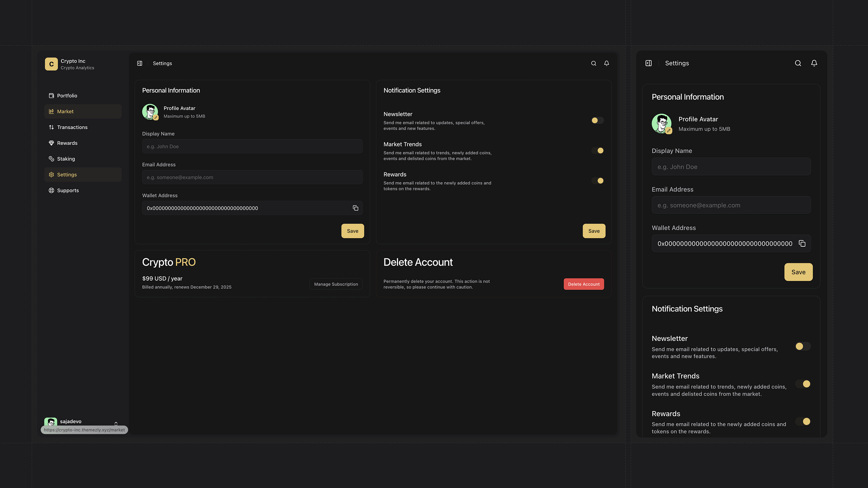This screenshot has height=488, width=868.
Task: Click the mobile preview notification bell
Action: point(814,63)
